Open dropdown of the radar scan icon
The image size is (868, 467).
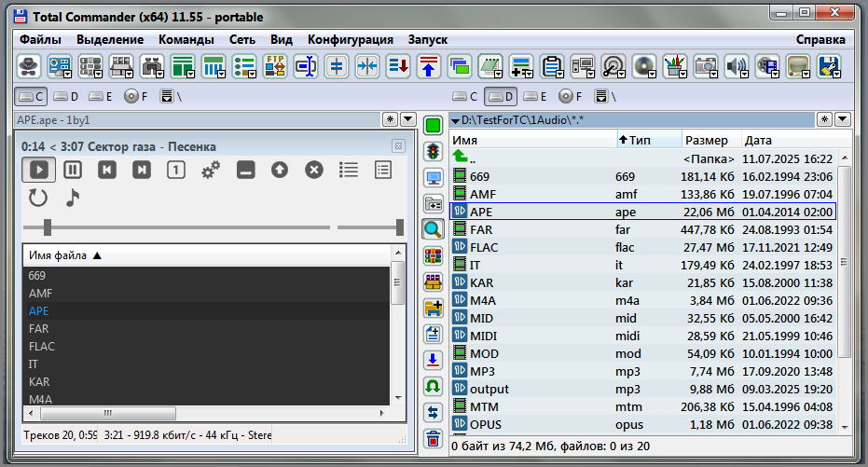point(621,75)
